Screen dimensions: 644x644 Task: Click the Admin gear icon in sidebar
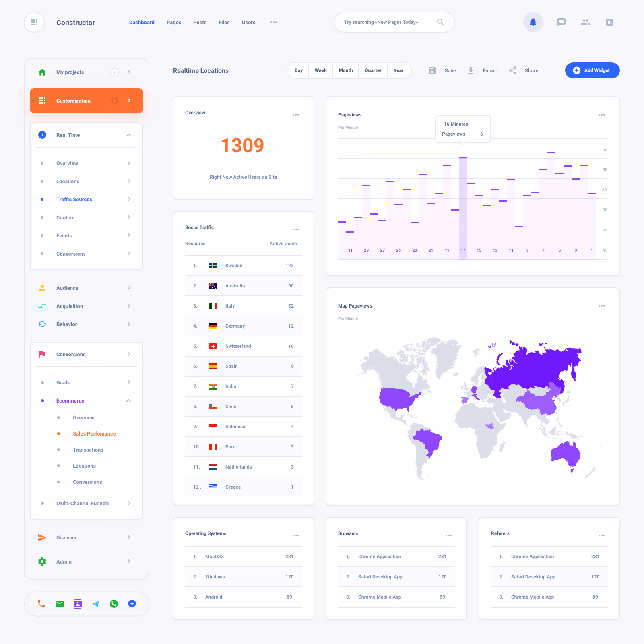pyautogui.click(x=42, y=561)
